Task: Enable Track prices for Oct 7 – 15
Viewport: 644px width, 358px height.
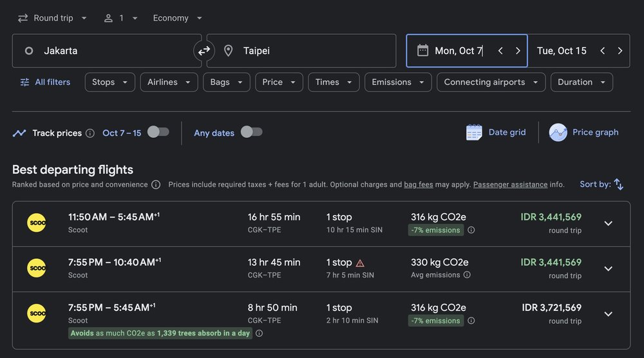Action: (158, 132)
